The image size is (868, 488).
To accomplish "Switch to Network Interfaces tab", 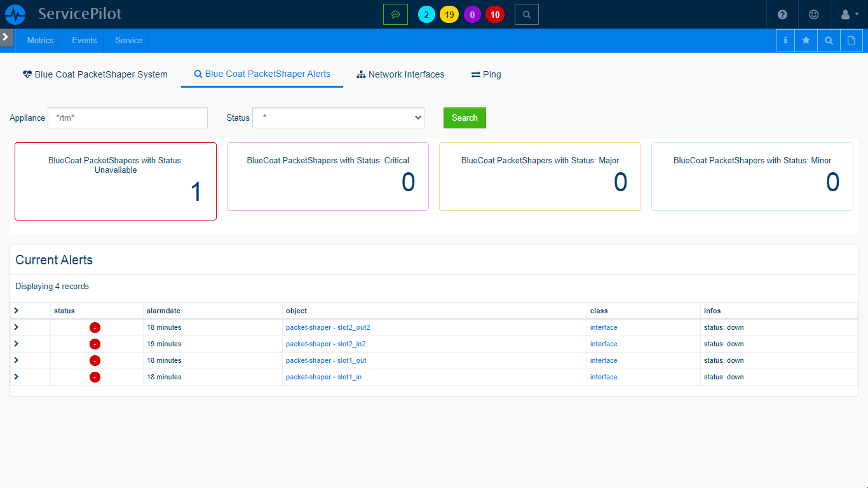I will click(x=400, y=74).
